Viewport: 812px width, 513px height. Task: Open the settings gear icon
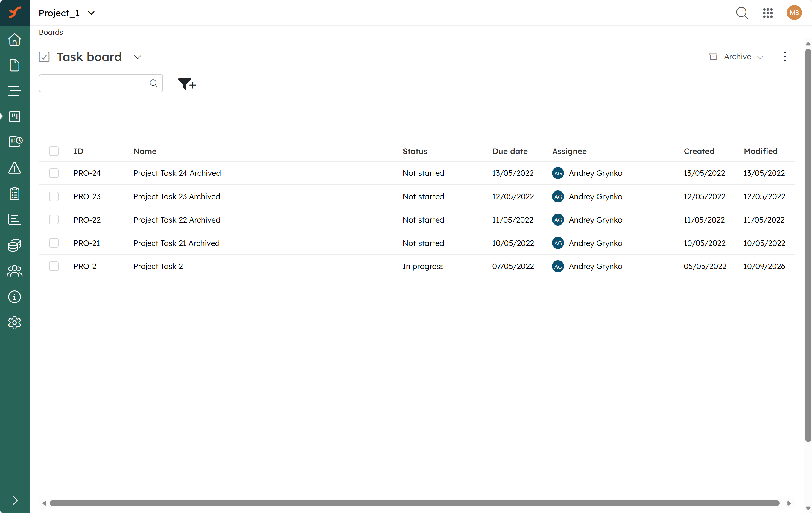click(14, 323)
